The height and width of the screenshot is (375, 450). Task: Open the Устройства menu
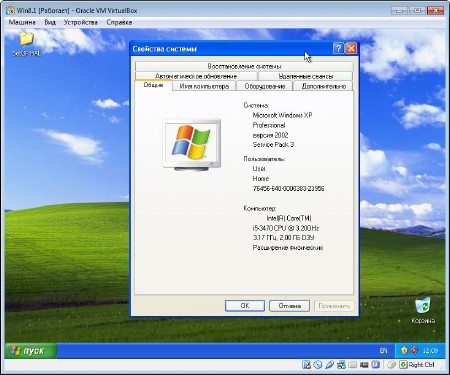point(81,22)
